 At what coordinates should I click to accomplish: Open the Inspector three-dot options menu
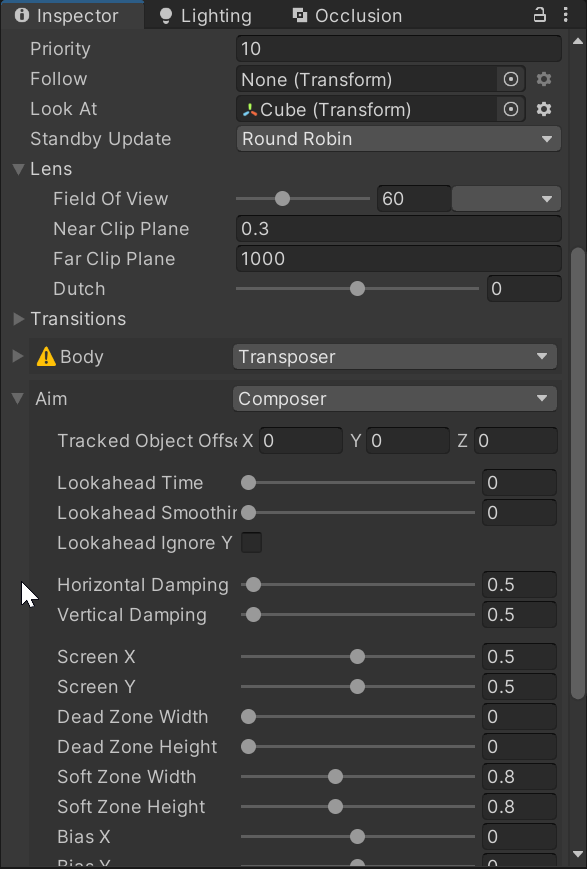[x=565, y=15]
